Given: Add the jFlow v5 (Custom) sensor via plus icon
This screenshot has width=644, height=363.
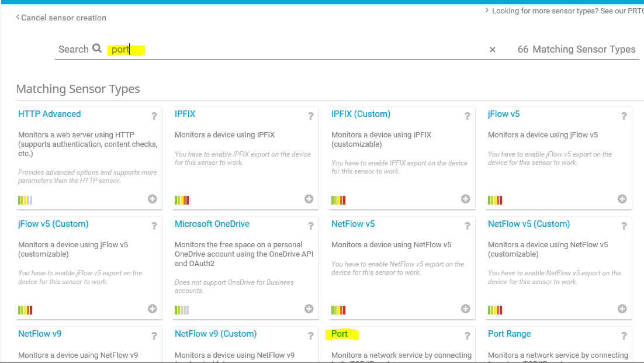Looking at the screenshot, I should (153, 309).
